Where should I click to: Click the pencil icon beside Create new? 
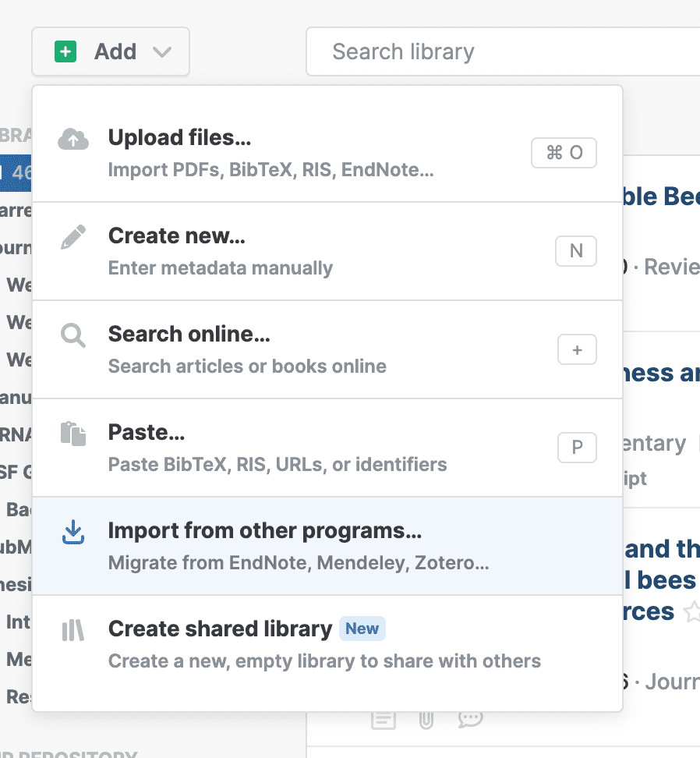73,238
